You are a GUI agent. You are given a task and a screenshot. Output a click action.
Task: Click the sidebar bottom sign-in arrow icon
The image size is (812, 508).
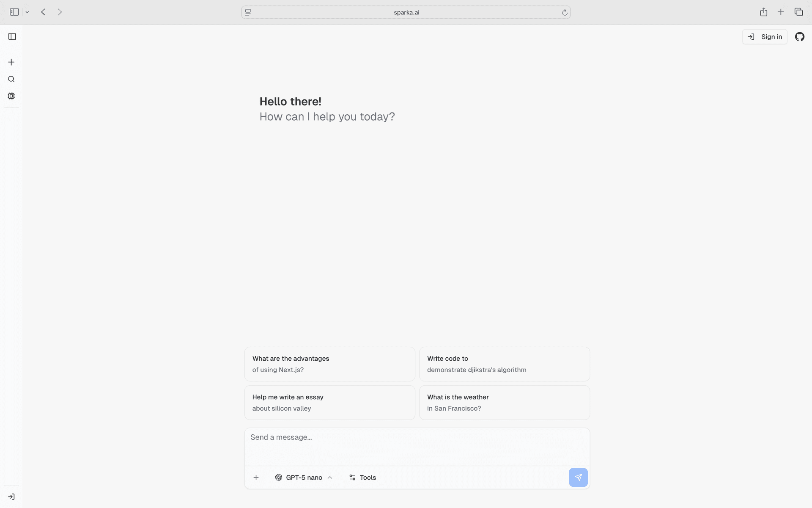(11, 497)
